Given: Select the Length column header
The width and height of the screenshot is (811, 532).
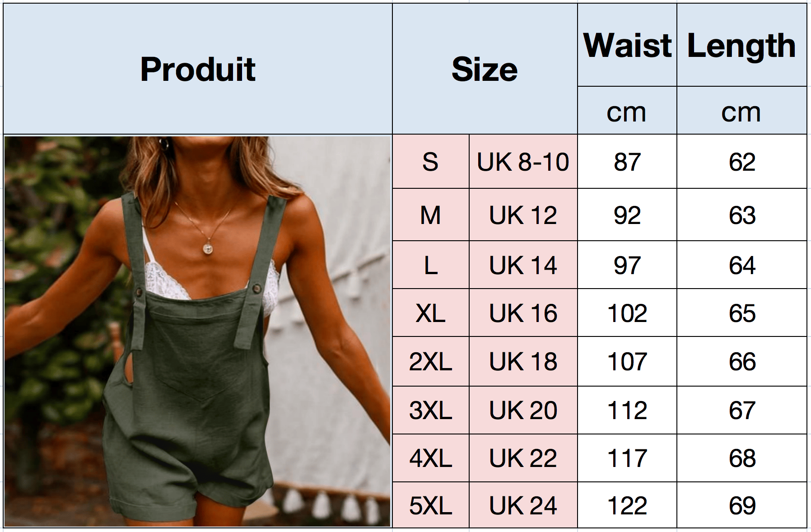Looking at the screenshot, I should (x=741, y=45).
